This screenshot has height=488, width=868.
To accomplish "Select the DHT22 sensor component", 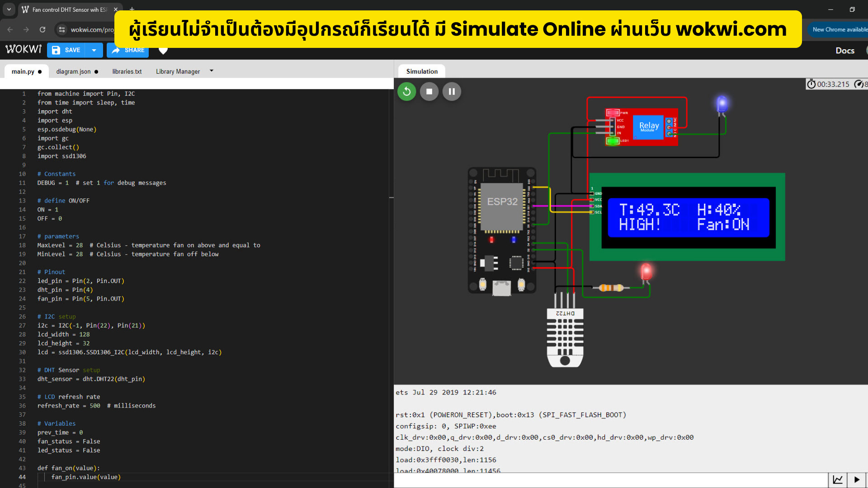I will [x=565, y=337].
